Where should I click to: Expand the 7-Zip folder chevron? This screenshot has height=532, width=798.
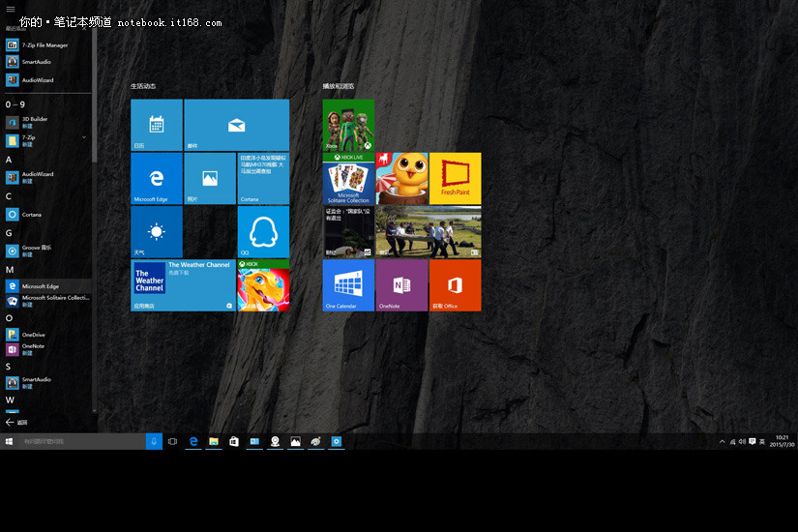click(84, 137)
